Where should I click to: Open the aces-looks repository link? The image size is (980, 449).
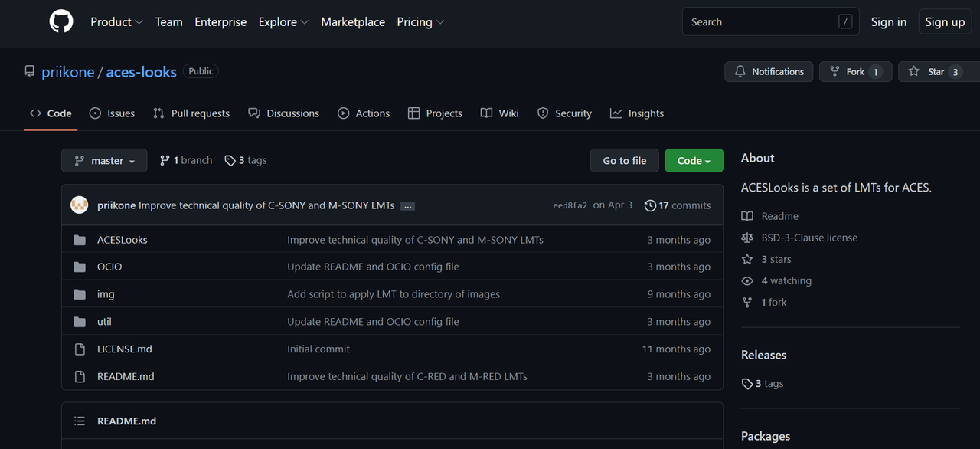click(x=141, y=72)
